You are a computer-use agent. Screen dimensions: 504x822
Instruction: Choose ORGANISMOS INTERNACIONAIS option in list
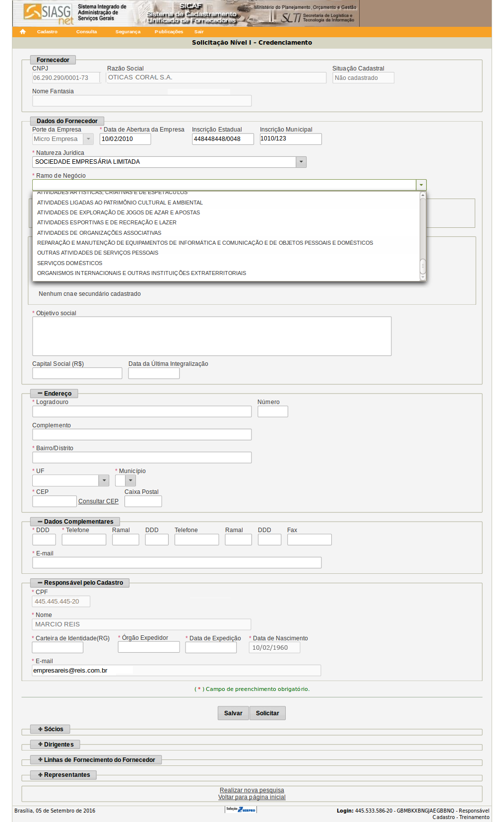click(141, 273)
